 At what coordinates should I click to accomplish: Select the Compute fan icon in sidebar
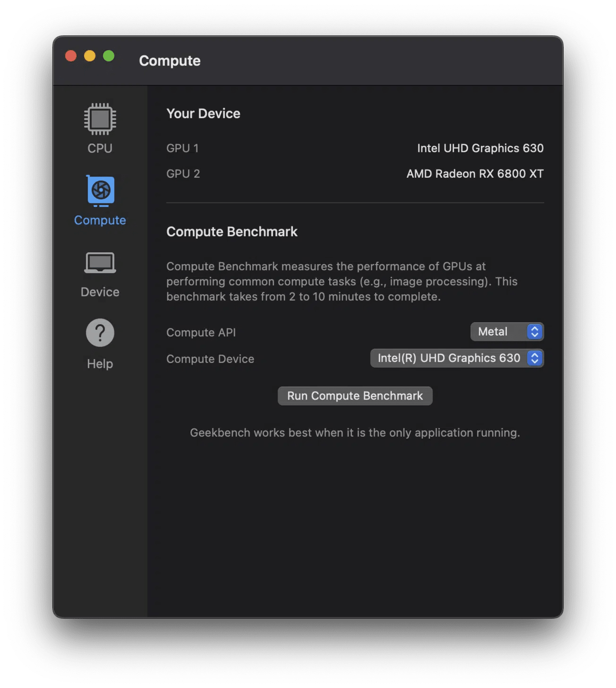[x=100, y=191]
